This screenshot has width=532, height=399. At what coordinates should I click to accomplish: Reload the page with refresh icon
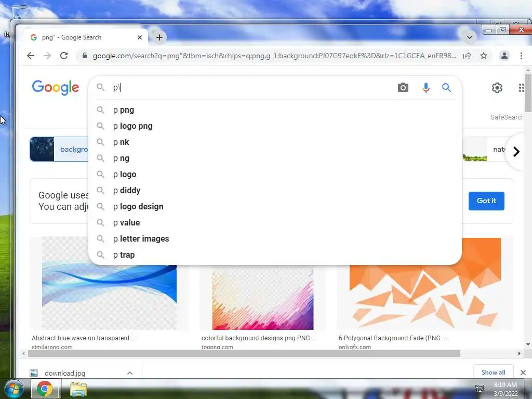pos(64,56)
